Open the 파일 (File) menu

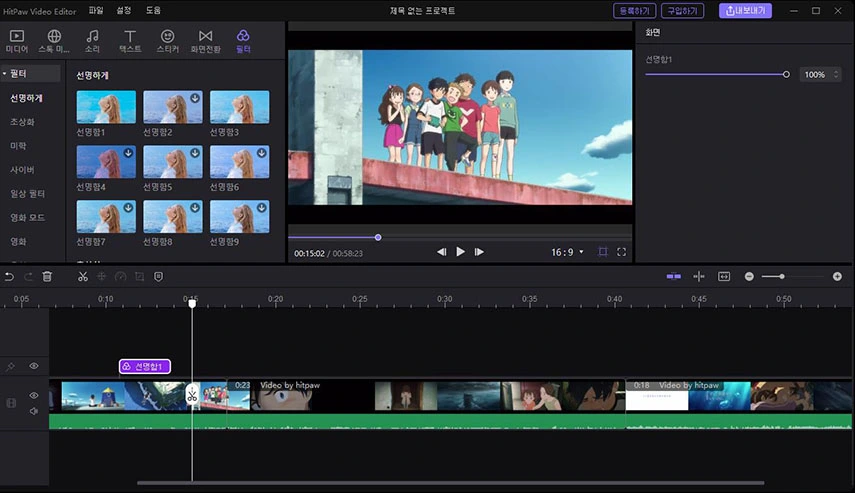click(96, 10)
